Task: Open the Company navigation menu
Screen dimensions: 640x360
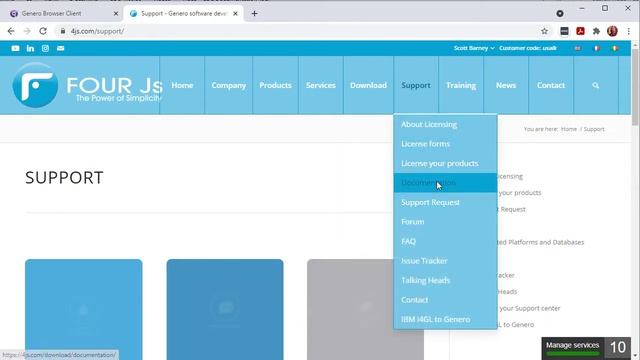Action: tap(229, 85)
